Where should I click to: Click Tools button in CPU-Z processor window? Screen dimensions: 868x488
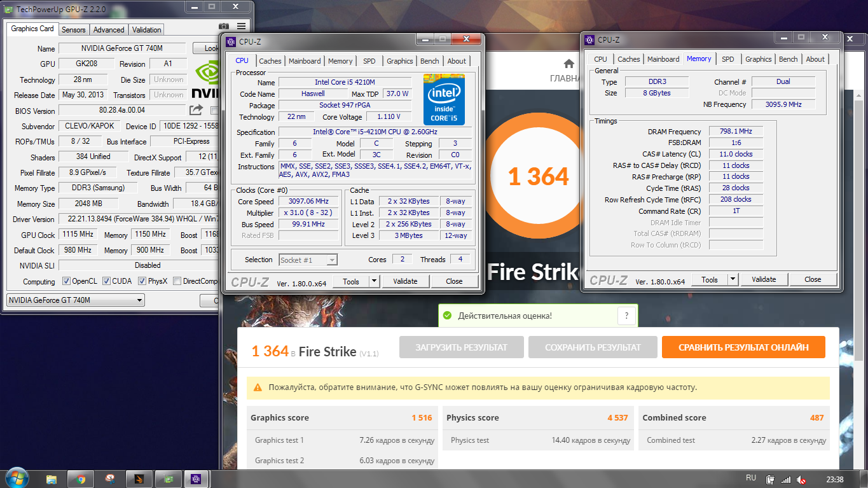351,281
